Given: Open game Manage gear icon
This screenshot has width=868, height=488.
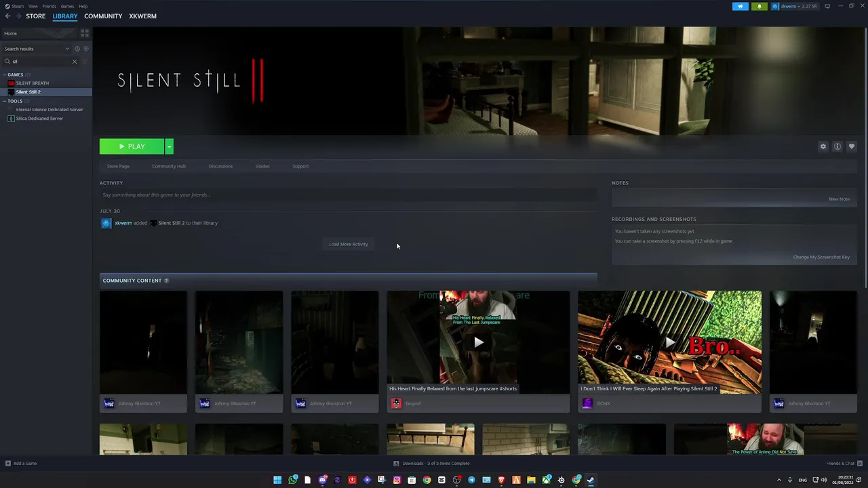Looking at the screenshot, I should (x=823, y=146).
